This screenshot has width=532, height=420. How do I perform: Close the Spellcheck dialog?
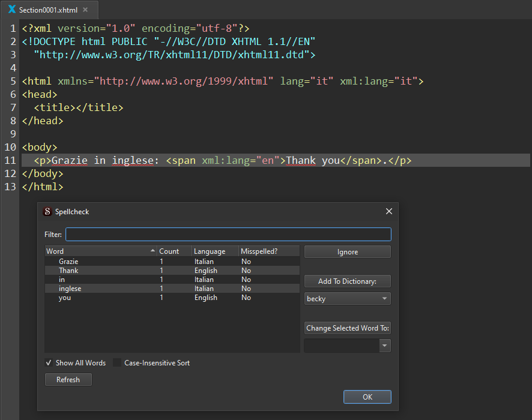pos(388,212)
